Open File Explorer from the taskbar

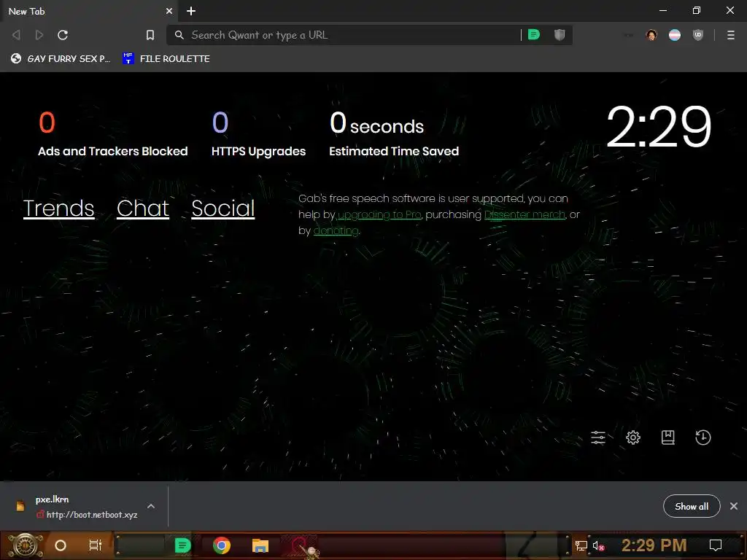coord(260,545)
